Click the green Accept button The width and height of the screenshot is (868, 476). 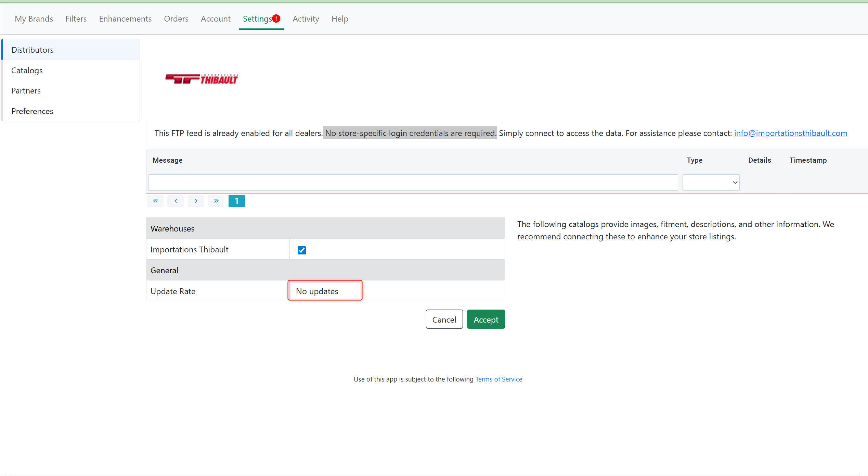point(485,320)
